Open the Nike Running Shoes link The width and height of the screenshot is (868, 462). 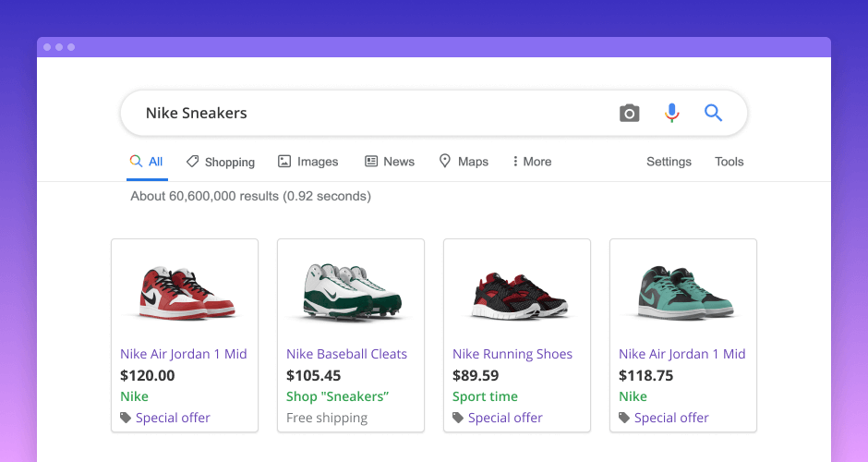tap(512, 354)
